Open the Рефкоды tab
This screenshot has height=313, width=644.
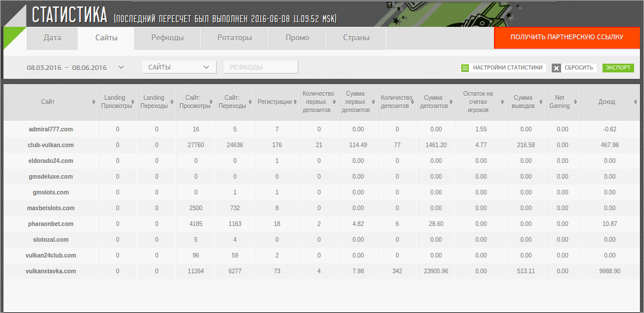[168, 38]
